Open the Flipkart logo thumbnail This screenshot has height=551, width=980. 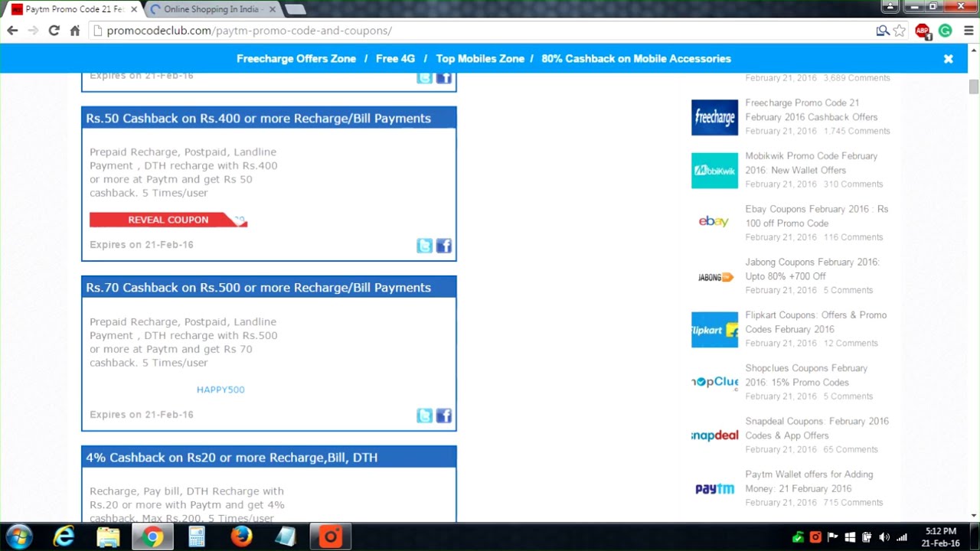(x=714, y=329)
